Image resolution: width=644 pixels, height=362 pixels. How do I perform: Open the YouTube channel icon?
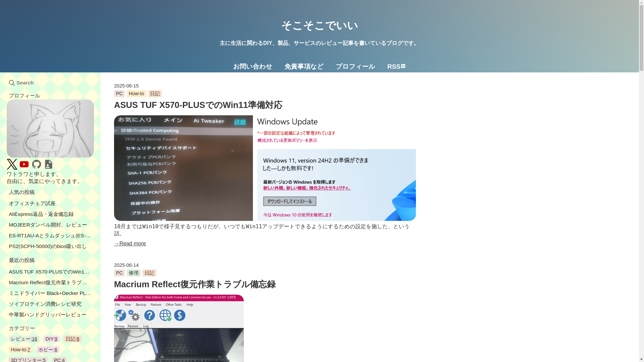tap(24, 164)
